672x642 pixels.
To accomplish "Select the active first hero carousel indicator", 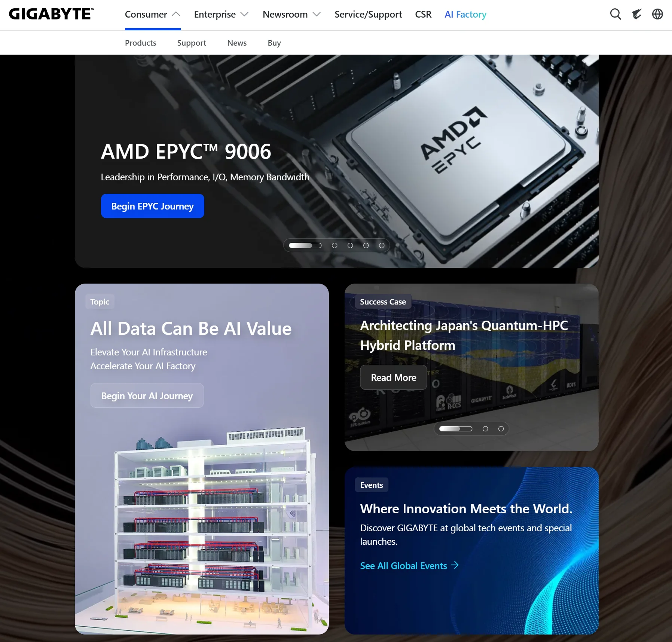I will pos(305,245).
